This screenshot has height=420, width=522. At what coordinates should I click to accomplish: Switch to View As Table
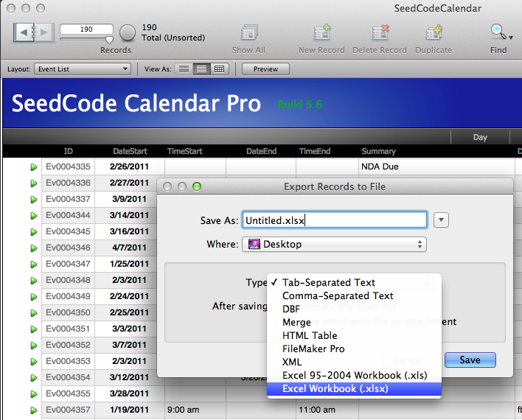pos(220,69)
